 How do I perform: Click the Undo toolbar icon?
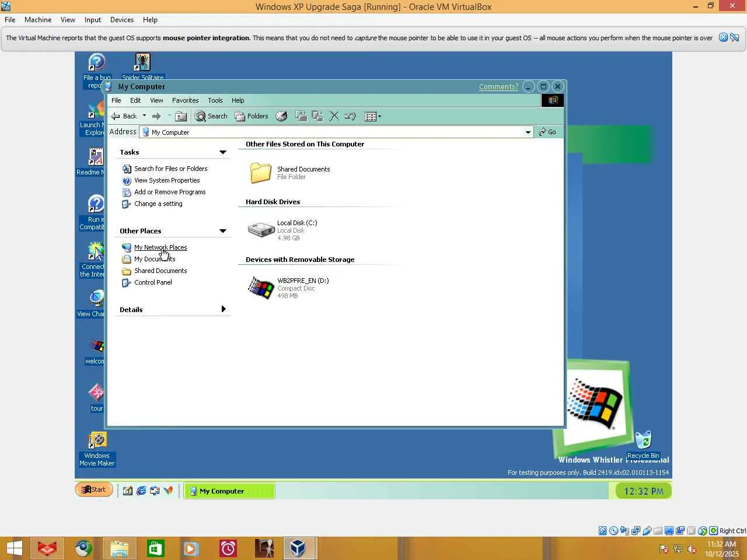(350, 116)
